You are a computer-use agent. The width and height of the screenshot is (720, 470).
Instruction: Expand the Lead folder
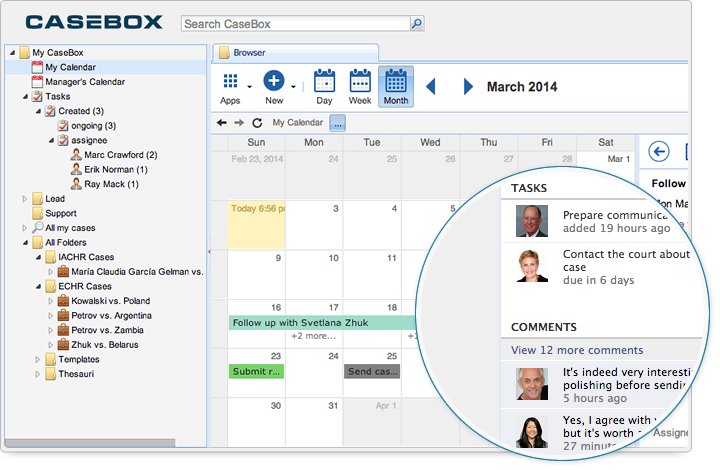click(x=25, y=199)
